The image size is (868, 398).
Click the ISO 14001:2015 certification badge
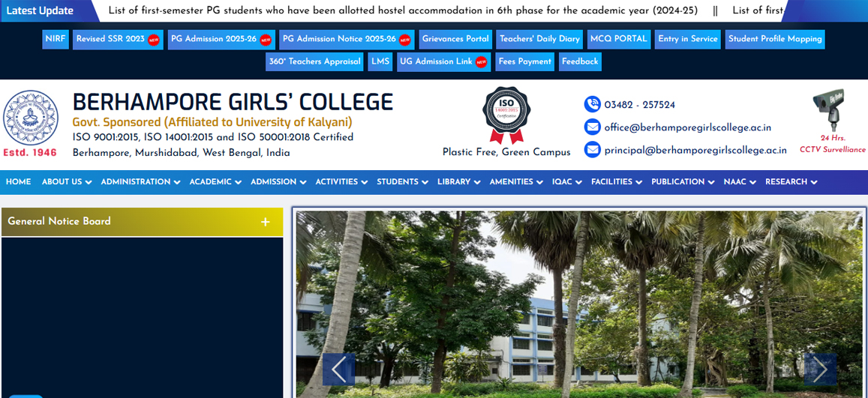point(506,115)
